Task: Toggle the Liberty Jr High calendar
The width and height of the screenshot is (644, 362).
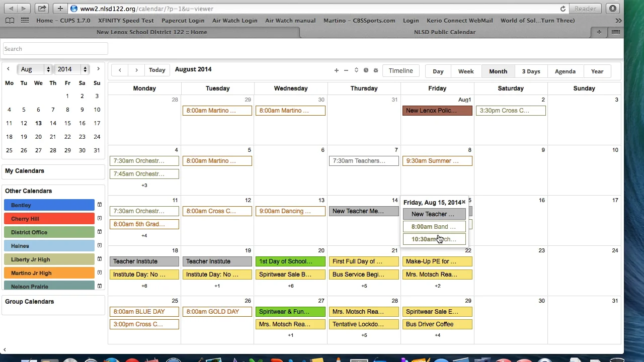Action: [49, 259]
